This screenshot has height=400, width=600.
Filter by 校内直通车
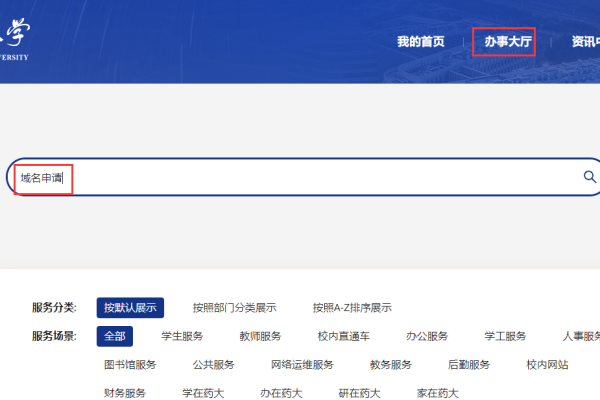[x=344, y=336]
